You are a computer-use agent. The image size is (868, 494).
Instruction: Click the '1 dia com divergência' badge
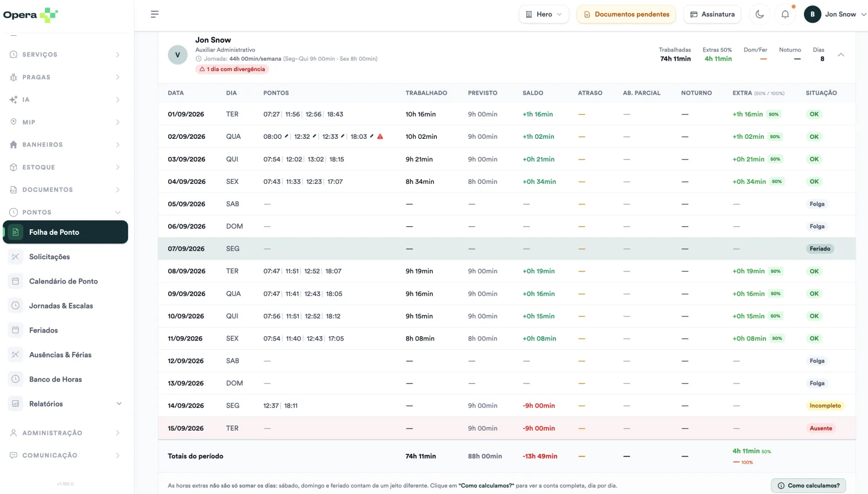tap(232, 69)
